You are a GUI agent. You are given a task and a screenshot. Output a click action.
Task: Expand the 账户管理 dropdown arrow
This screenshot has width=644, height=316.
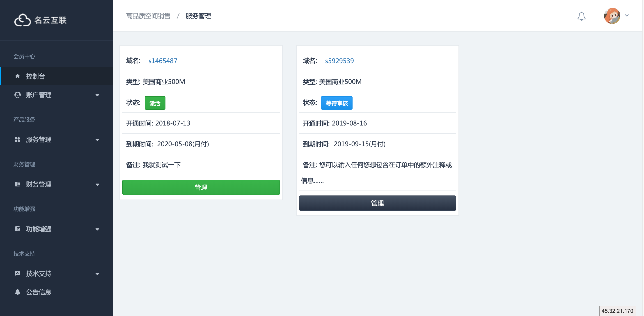click(x=97, y=95)
